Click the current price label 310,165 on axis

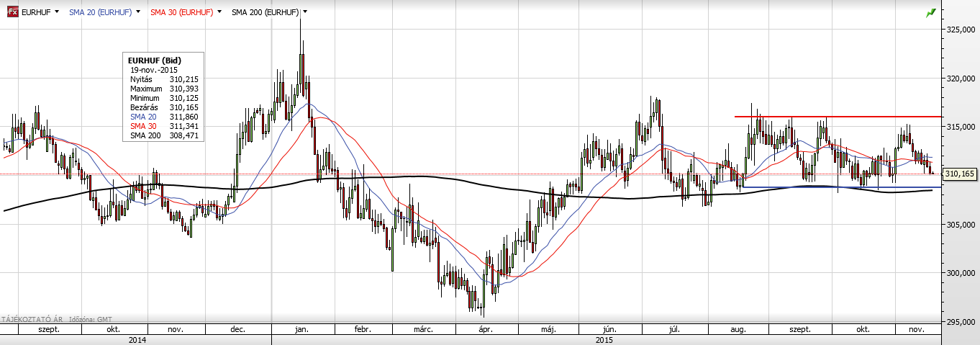[x=958, y=174]
